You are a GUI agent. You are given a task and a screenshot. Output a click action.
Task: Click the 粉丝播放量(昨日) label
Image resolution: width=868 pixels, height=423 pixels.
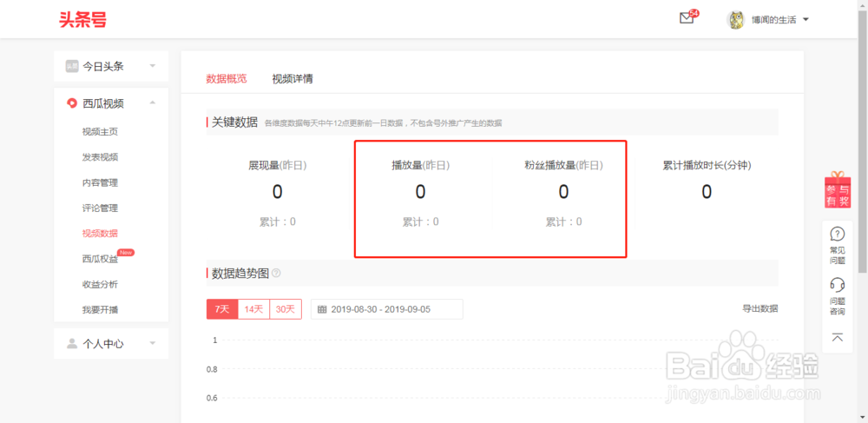click(x=563, y=165)
